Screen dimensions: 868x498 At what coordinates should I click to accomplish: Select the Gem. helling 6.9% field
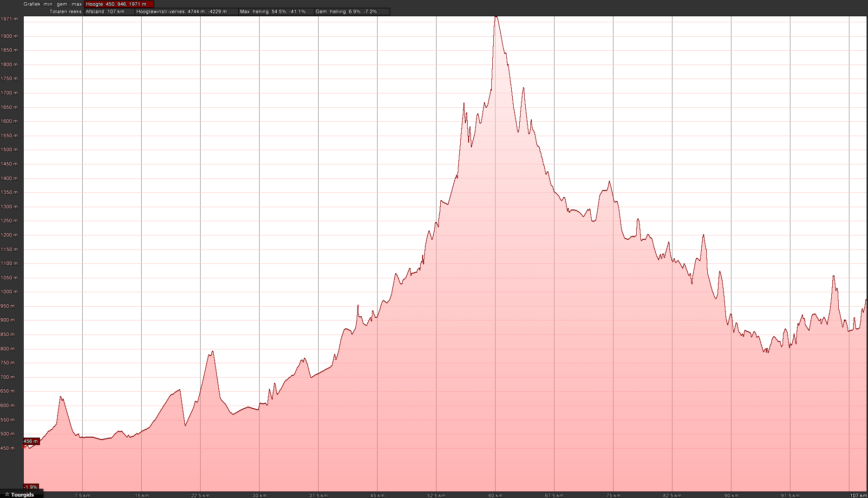(352, 12)
